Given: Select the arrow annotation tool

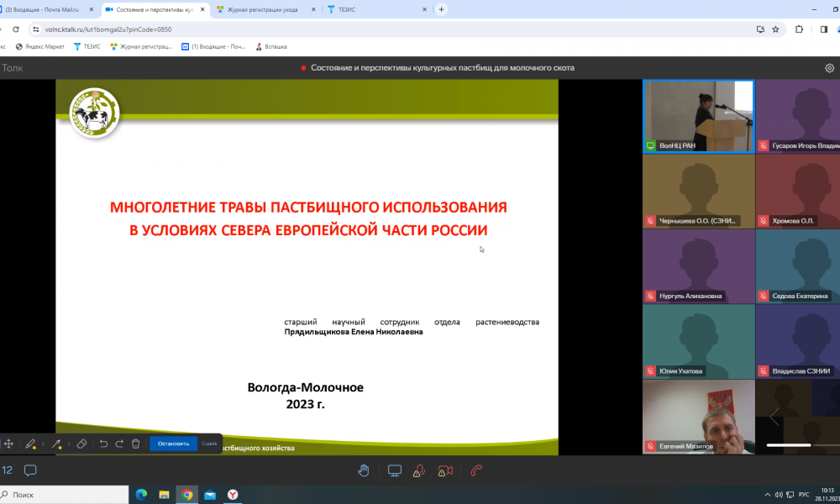Looking at the screenshot, I should [56, 444].
